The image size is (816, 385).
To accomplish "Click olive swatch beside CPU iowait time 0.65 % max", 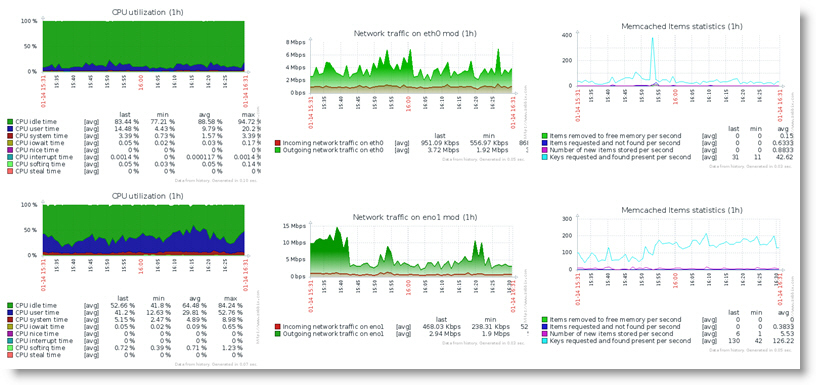I will pyautogui.click(x=10, y=327).
